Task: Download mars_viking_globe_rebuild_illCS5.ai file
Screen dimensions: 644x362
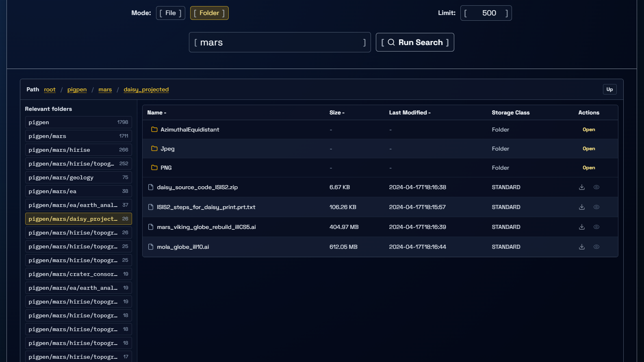Action: [x=582, y=227]
